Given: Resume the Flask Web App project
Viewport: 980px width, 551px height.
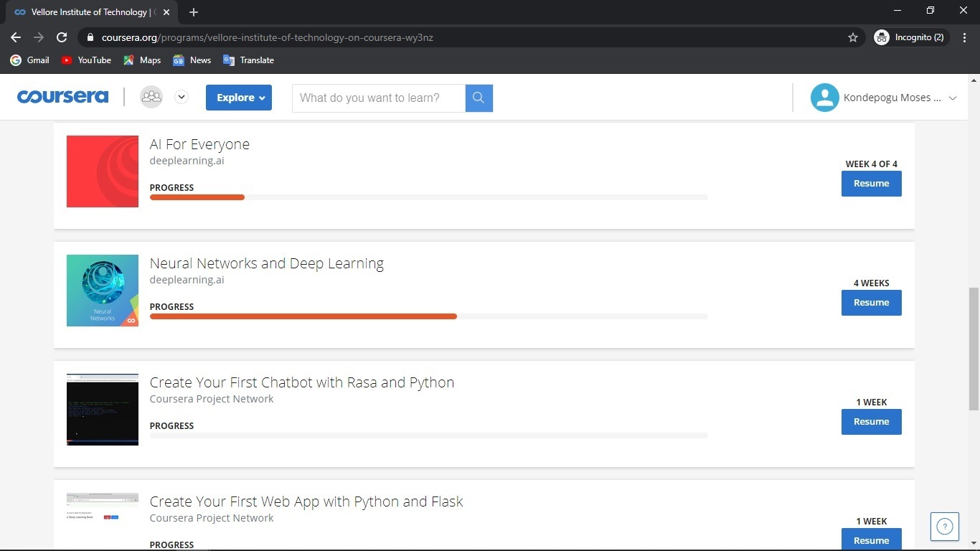Looking at the screenshot, I should (x=872, y=540).
